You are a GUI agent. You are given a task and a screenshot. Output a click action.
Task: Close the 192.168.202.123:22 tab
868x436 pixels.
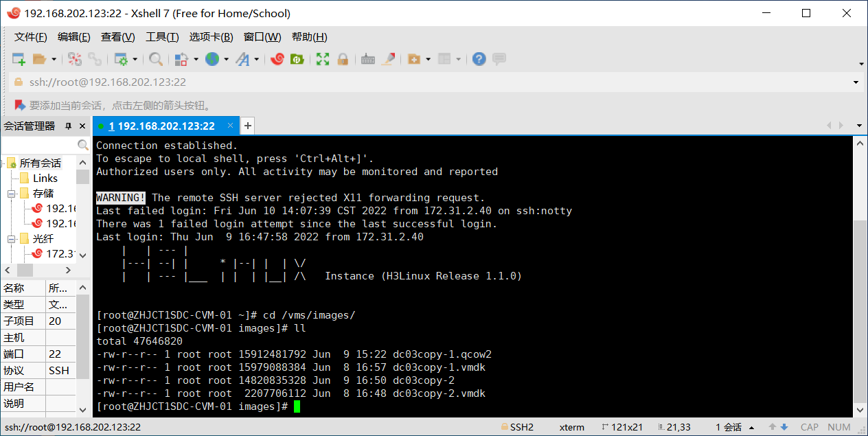(x=231, y=126)
